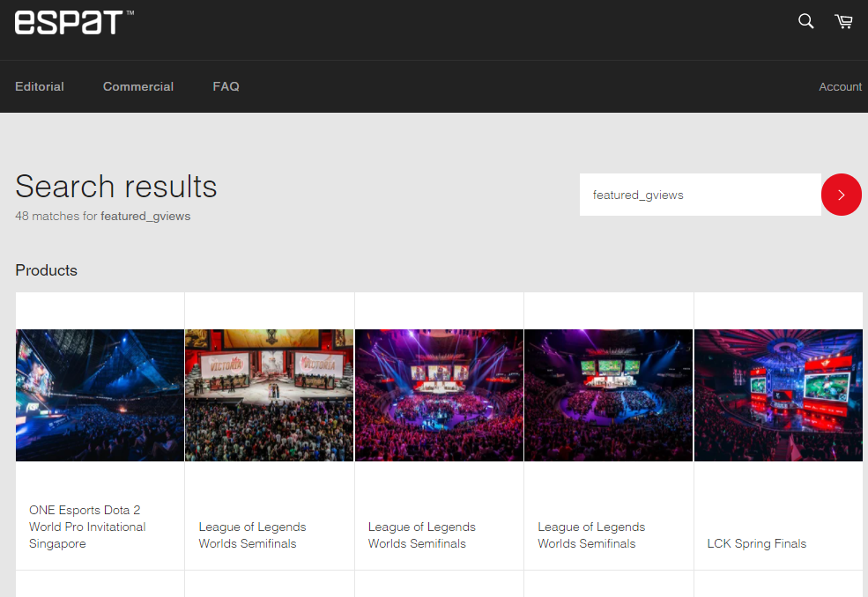Open the LCK Spring Finals arena thumbnail
Viewport: 868px width, 597px height.
pos(778,395)
